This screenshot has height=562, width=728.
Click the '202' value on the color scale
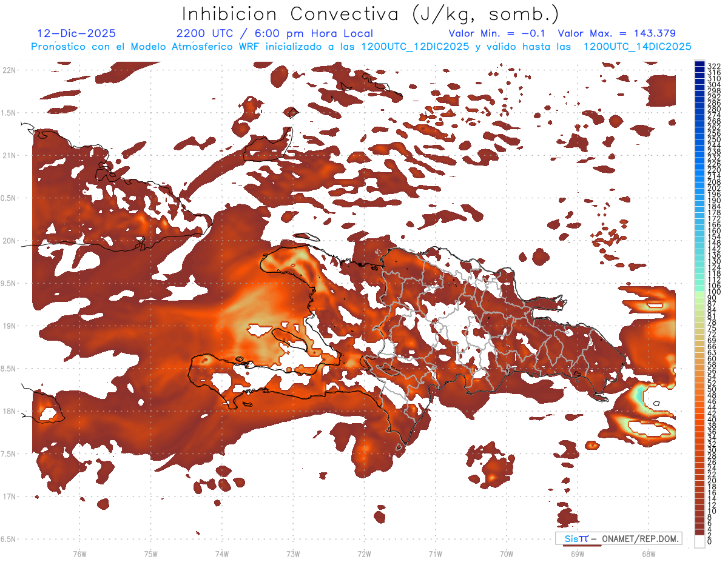(714, 188)
